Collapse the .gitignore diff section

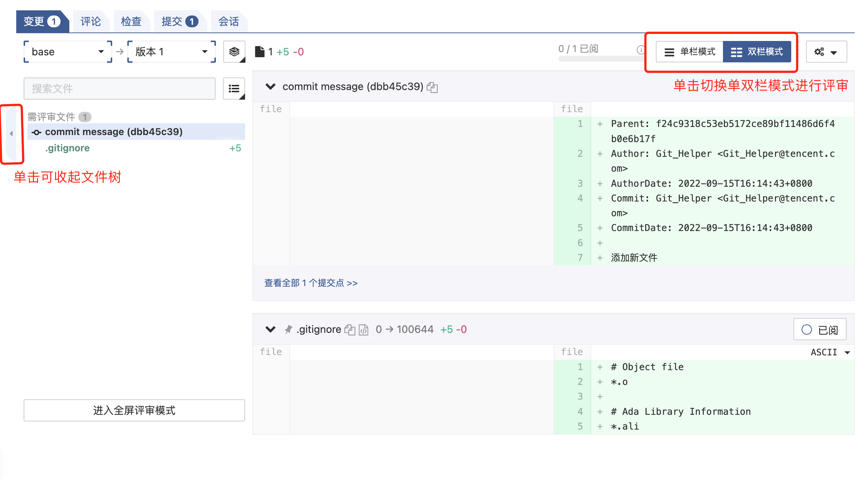coord(271,329)
